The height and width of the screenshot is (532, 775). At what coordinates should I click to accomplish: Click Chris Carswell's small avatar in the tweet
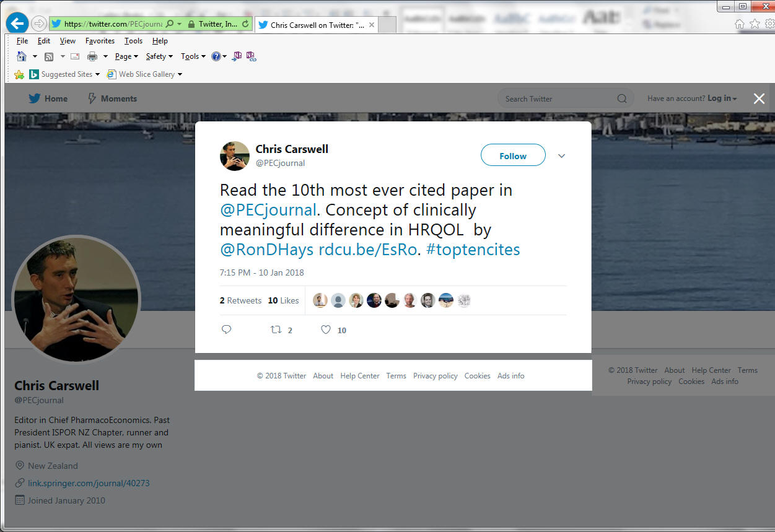click(235, 155)
